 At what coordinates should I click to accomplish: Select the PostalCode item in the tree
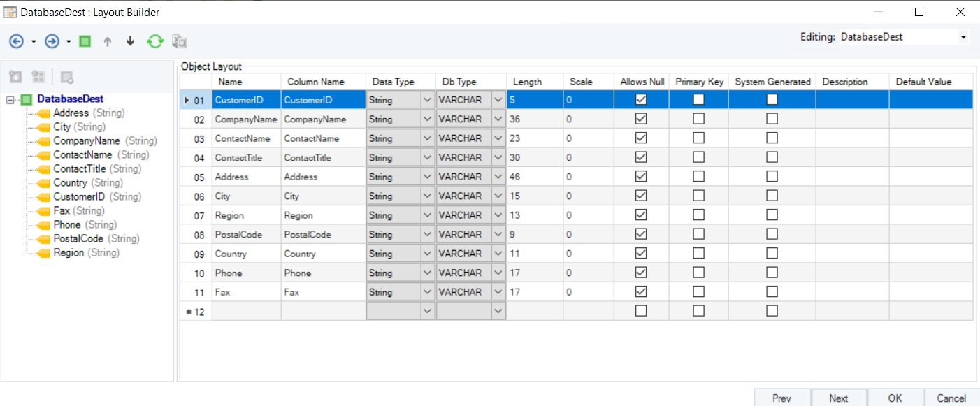click(x=77, y=239)
